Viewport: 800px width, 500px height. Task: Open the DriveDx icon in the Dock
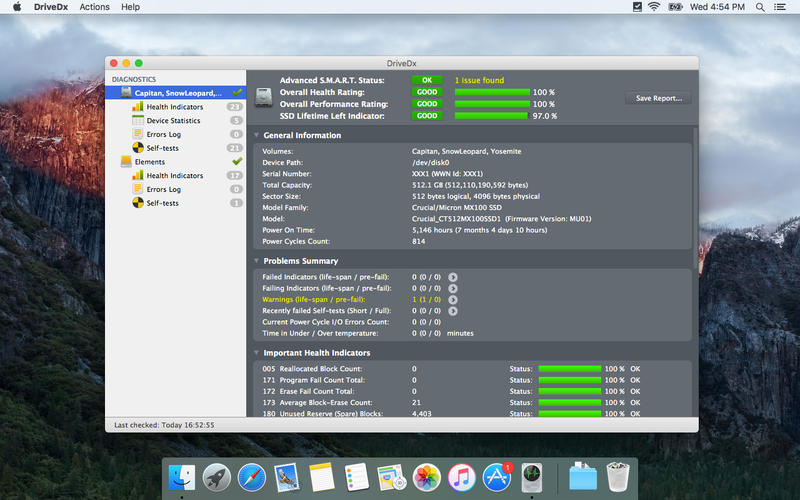pos(532,478)
